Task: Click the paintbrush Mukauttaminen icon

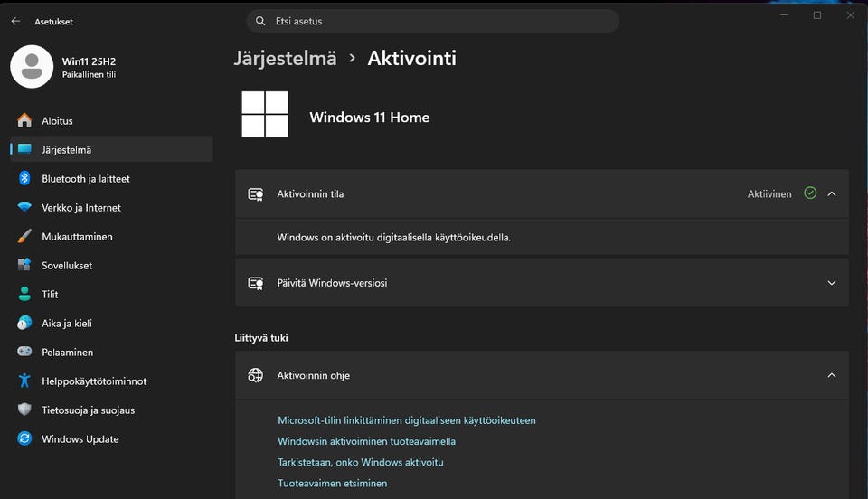Action: point(24,236)
